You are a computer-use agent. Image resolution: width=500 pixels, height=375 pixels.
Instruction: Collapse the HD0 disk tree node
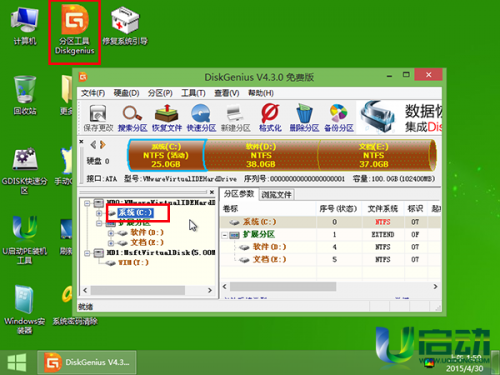click(87, 203)
